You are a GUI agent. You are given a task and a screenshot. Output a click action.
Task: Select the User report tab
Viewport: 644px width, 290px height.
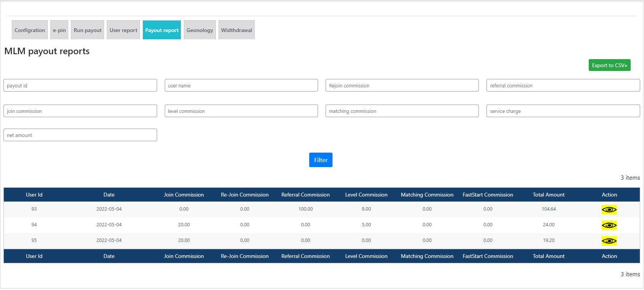click(123, 30)
